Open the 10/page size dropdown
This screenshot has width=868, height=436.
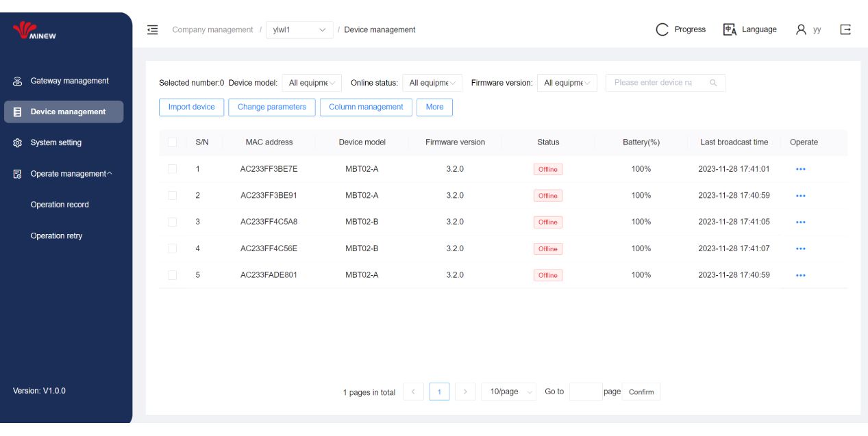[509, 392]
